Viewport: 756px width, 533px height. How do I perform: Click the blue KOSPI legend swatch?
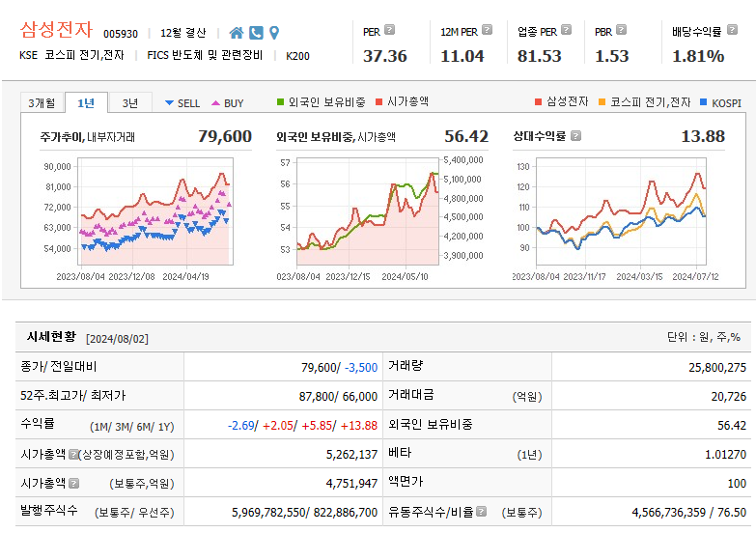click(704, 101)
